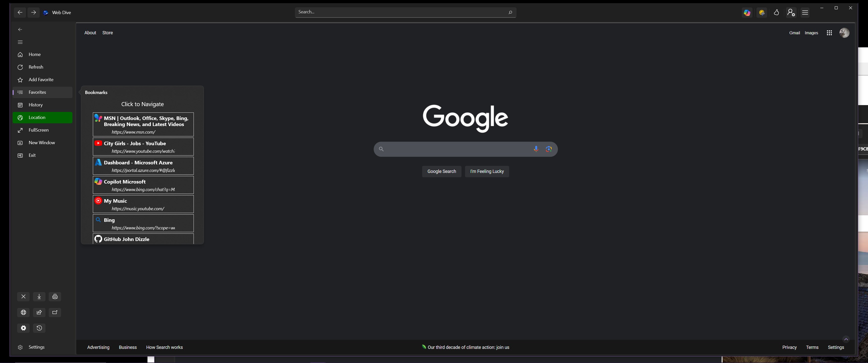This screenshot has height=363, width=868.
Task: Click the download icon in sidebar bottom
Action: [39, 297]
